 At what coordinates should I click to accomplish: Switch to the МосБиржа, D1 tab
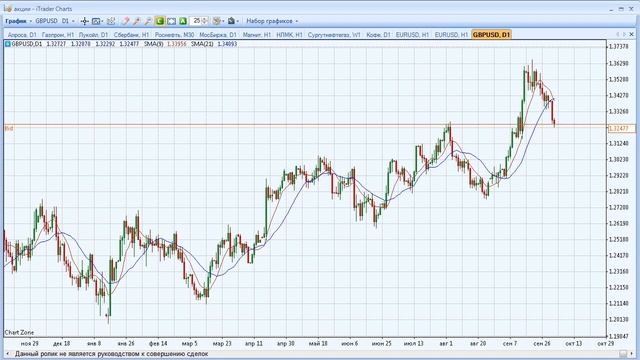coord(218,35)
